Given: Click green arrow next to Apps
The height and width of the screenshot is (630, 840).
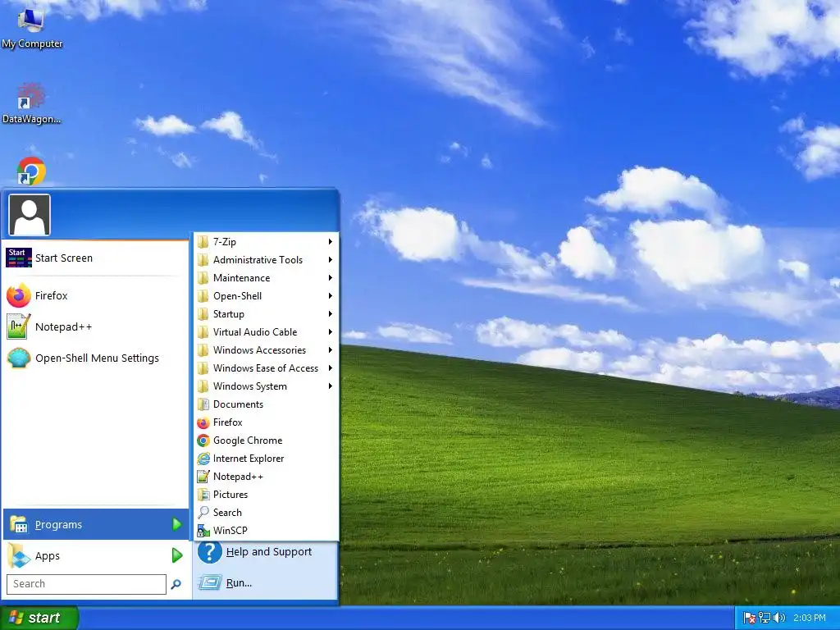Looking at the screenshot, I should pos(177,555).
